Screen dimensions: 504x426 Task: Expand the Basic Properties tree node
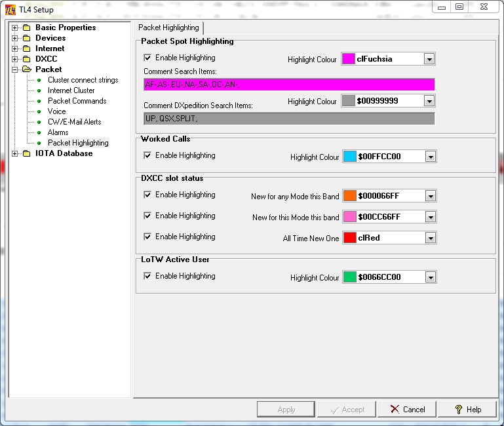[15, 28]
